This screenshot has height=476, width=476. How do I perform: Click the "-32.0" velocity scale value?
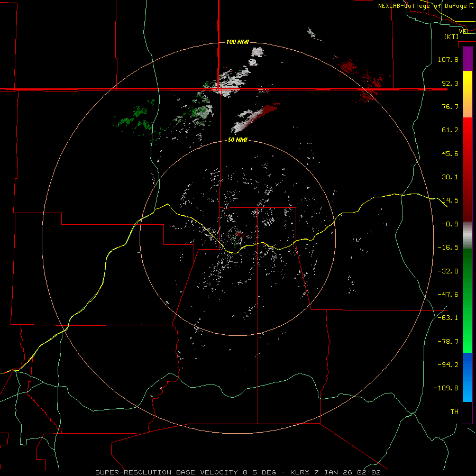click(x=448, y=271)
